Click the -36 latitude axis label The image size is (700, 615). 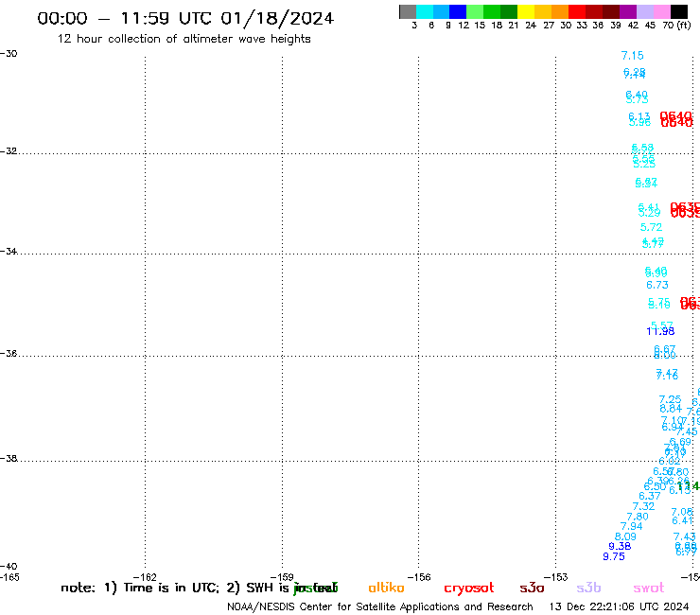point(9,353)
